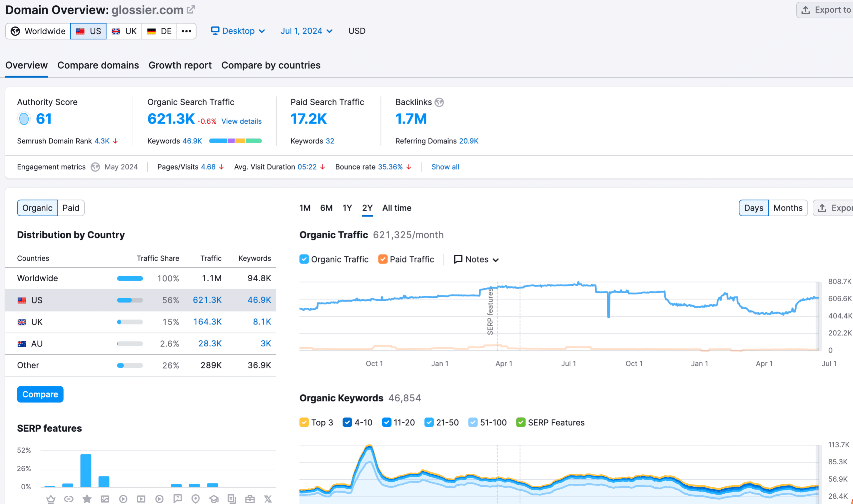The width and height of the screenshot is (853, 504).
Task: Open UK traffic value 164.3K
Action: pos(207,322)
